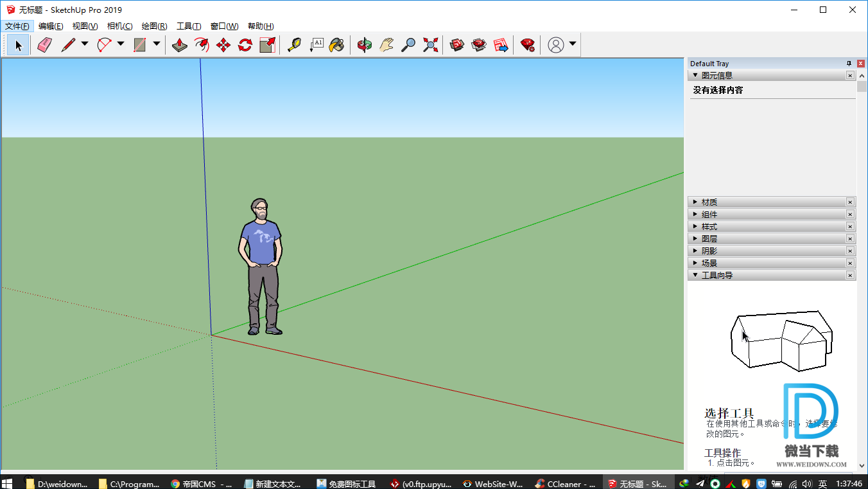Open the account dropdown arrow

(x=573, y=44)
